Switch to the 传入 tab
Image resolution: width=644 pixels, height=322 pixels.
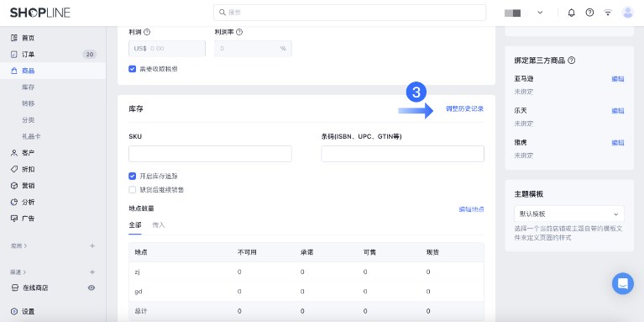tap(159, 225)
